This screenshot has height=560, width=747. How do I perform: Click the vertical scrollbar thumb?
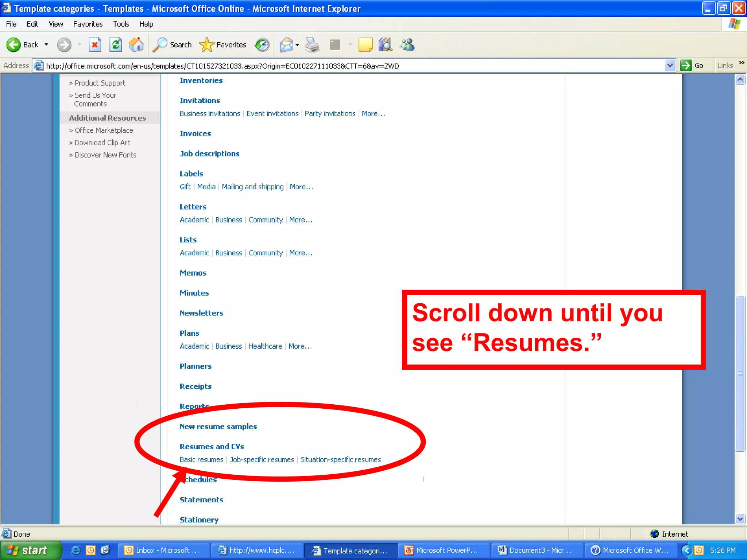[740, 373]
